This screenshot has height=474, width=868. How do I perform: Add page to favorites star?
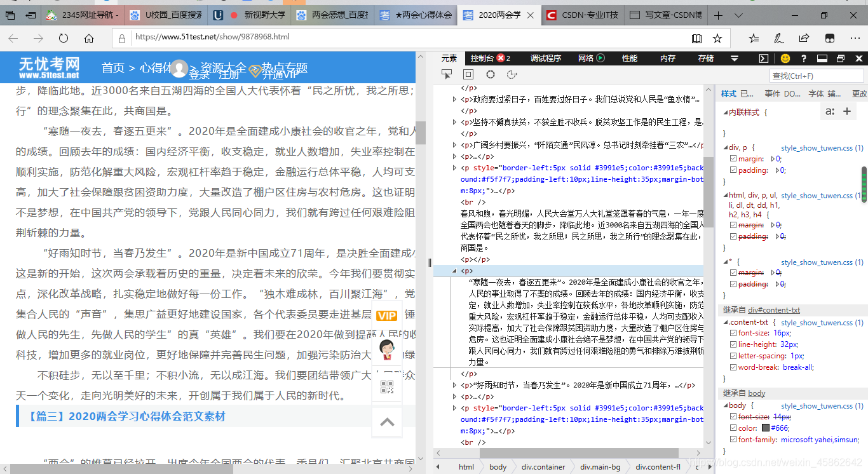[x=717, y=38]
